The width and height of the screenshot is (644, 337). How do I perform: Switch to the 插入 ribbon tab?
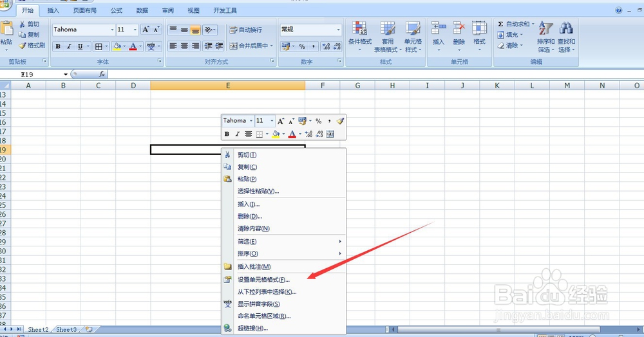pyautogui.click(x=53, y=10)
